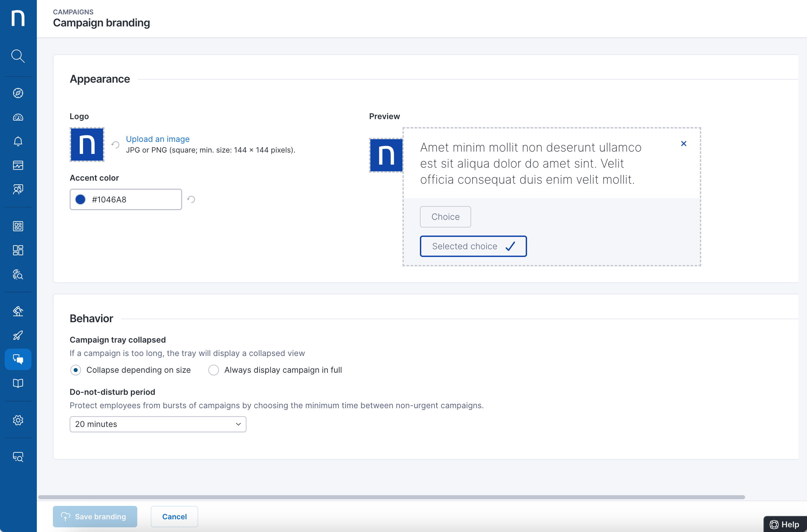Click the Save branding button
Image resolution: width=807 pixels, height=532 pixels.
tap(95, 516)
